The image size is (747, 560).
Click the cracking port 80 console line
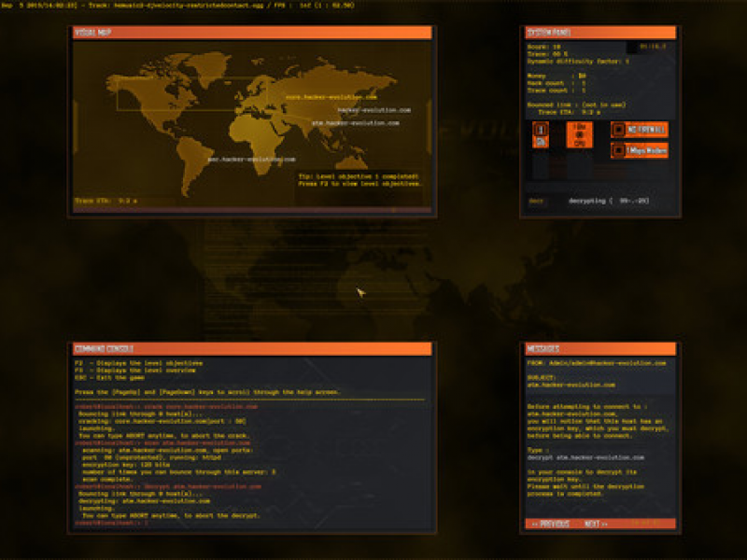162,421
